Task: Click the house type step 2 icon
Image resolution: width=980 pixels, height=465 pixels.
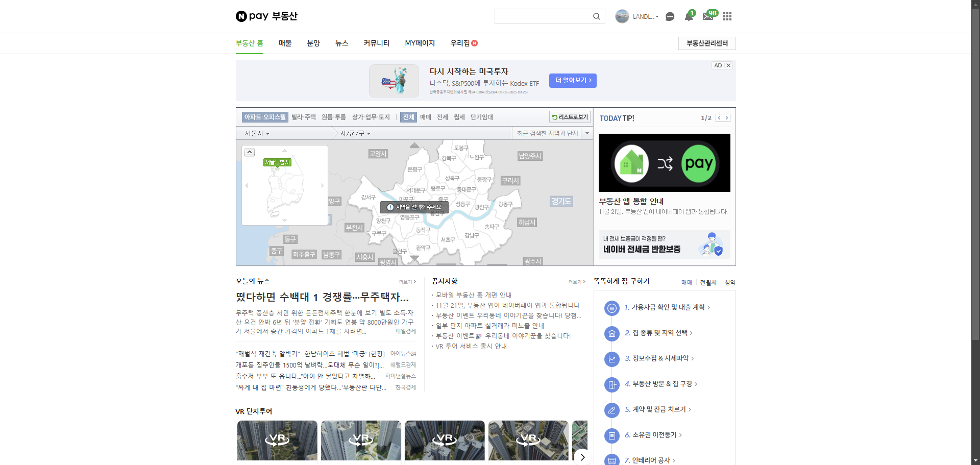Action: pyautogui.click(x=611, y=334)
